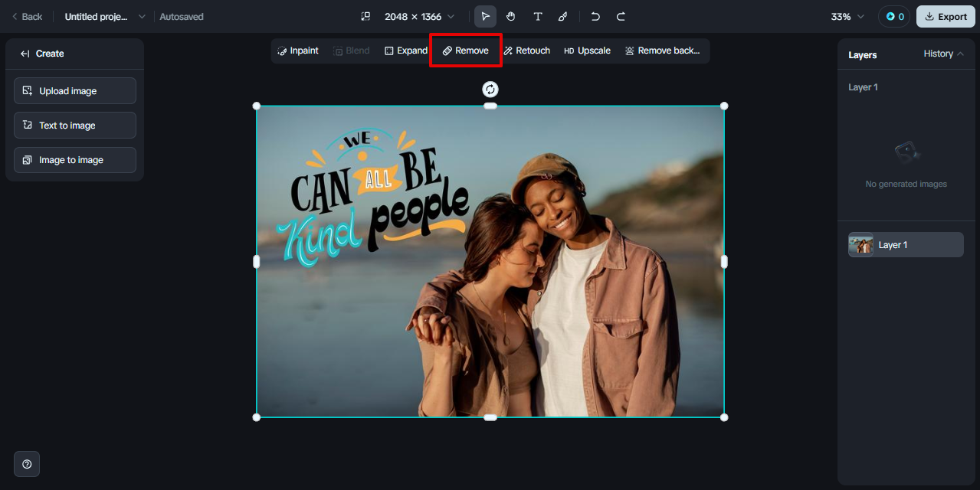Expand the History section
Image resolution: width=980 pixels, height=490 pixels.
[944, 54]
